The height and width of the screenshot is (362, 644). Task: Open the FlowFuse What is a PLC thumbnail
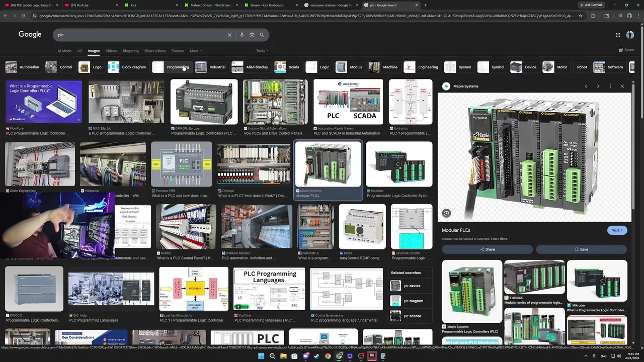click(x=44, y=102)
